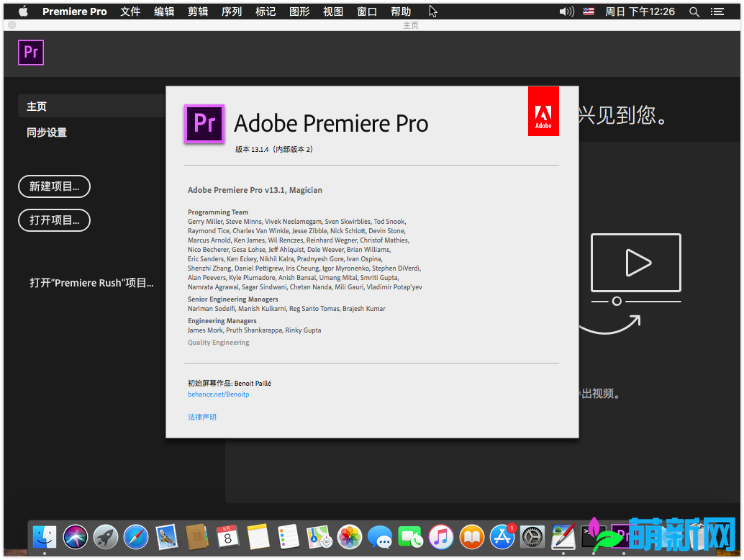Open Reminders list icon in dock
744x560 pixels.
[x=289, y=537]
